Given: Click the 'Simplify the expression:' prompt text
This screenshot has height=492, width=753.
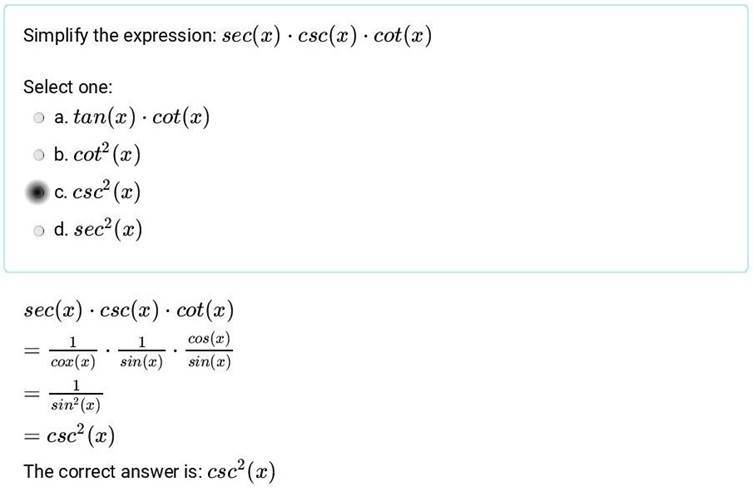Looking at the screenshot, I should tap(120, 36).
